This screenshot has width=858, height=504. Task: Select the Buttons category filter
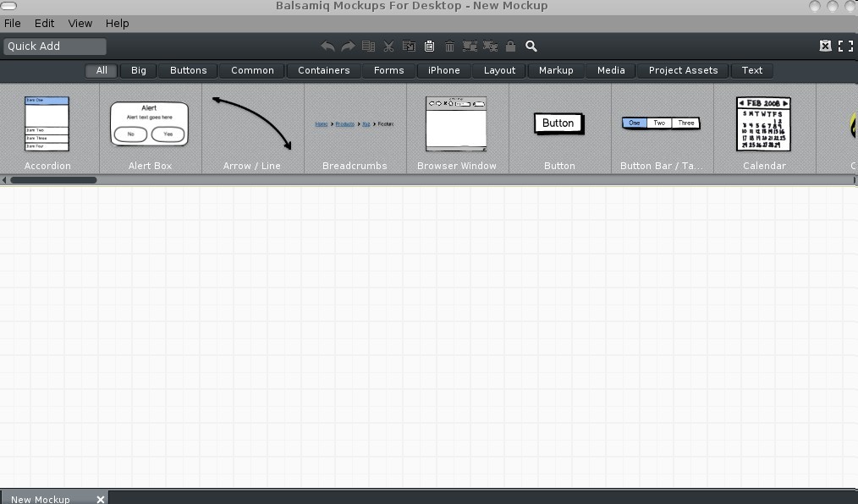(188, 70)
